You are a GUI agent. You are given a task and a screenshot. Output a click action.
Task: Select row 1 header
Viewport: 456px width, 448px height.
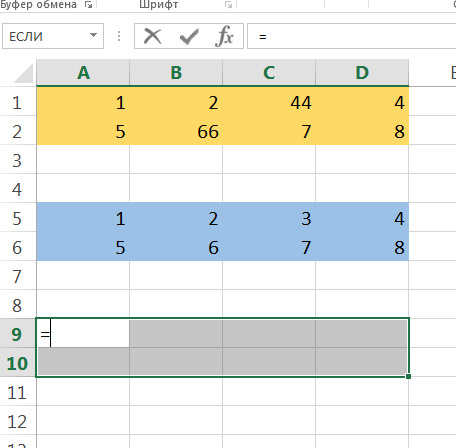coord(17,102)
